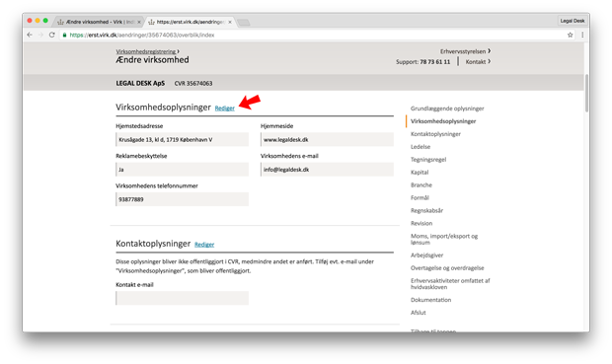This screenshot has width=612, height=364.
Task: Click support number 78 73 61 11
Action: (x=434, y=61)
